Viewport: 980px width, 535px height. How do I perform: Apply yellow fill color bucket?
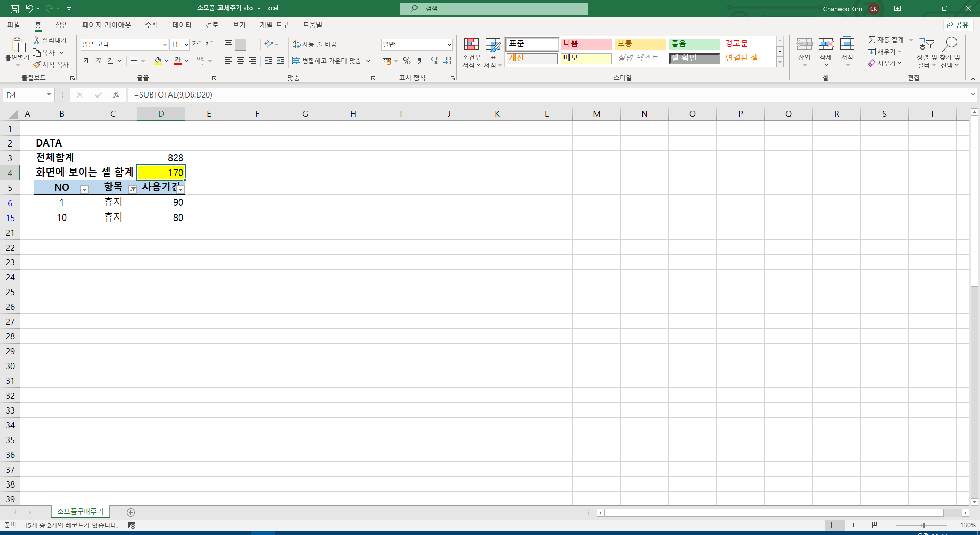point(158,61)
